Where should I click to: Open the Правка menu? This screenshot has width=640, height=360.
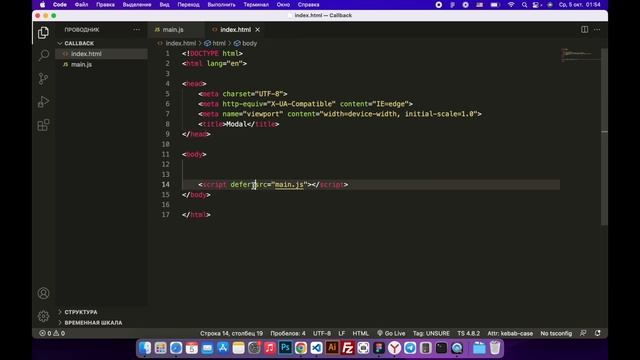click(105, 5)
